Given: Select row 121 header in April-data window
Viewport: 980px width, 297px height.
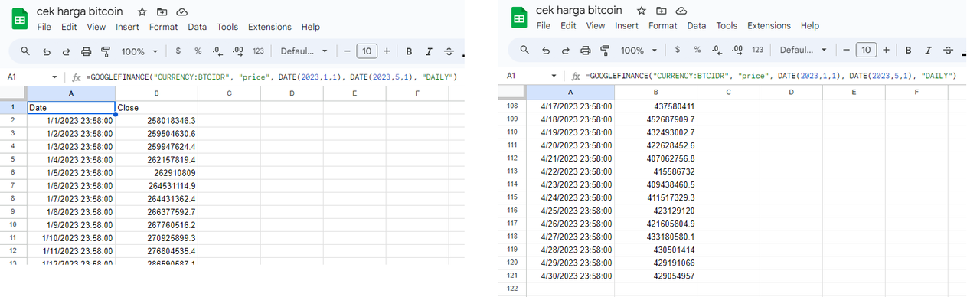Looking at the screenshot, I should (512, 275).
